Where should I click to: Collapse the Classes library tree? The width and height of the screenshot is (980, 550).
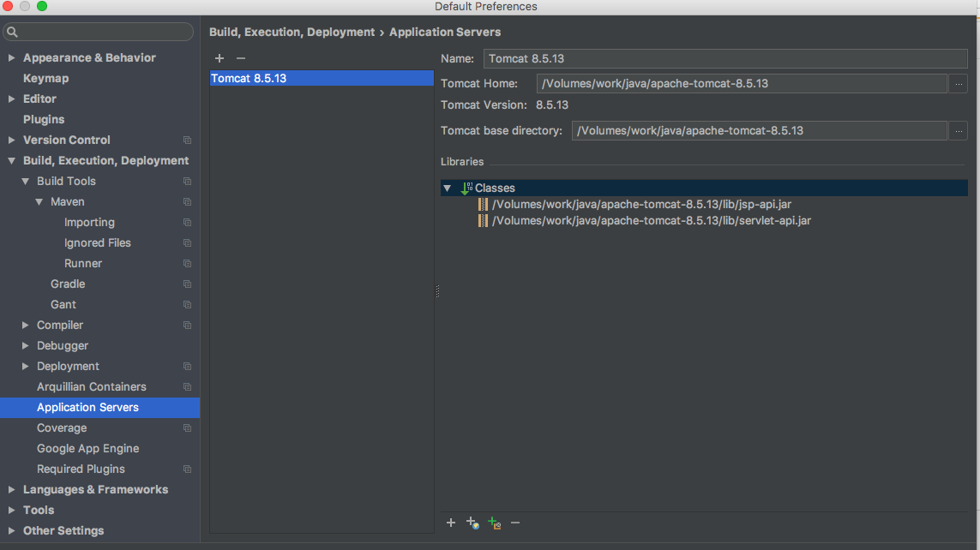tap(447, 188)
